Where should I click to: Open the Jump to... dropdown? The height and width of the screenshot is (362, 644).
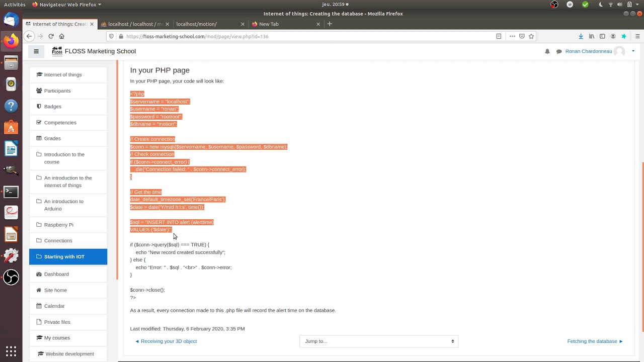[379, 341]
